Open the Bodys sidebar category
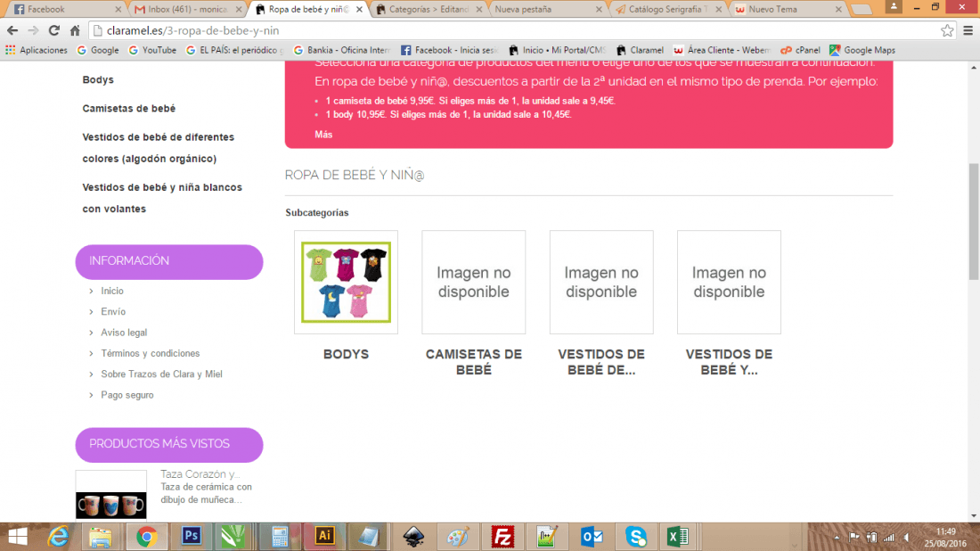Viewport: 980px width, 551px height. coord(98,79)
